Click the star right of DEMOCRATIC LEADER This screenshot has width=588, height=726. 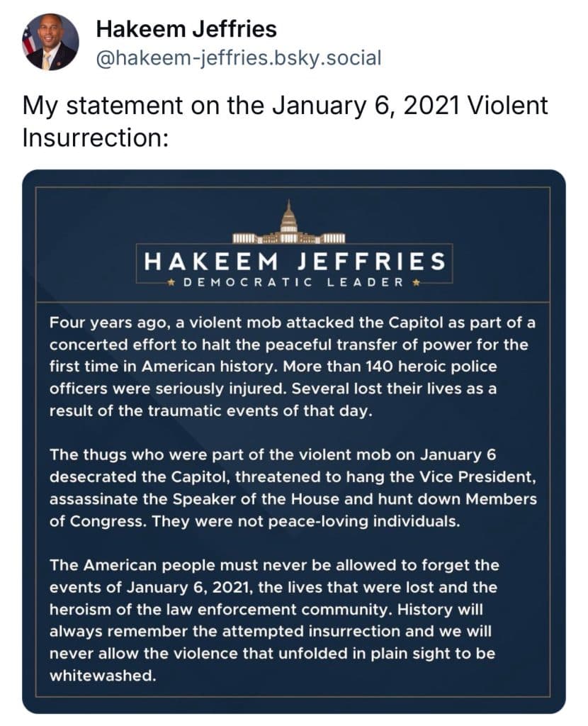[x=416, y=283]
